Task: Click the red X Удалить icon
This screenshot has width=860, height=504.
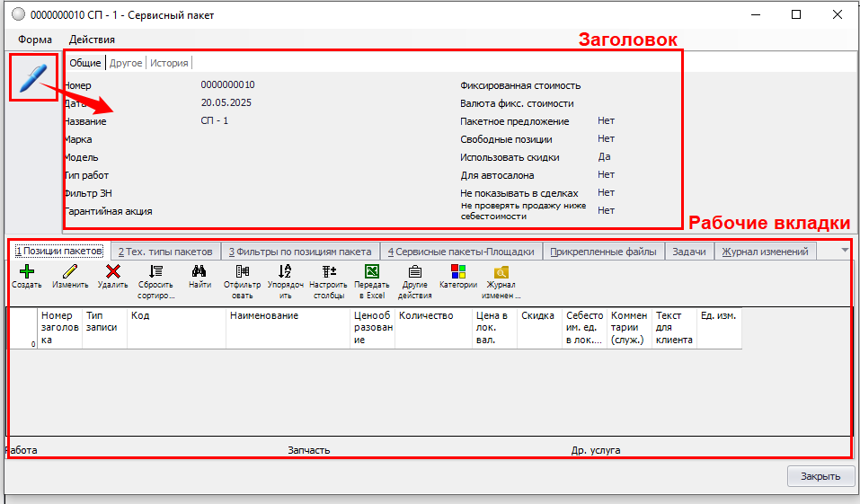Action: tap(113, 271)
